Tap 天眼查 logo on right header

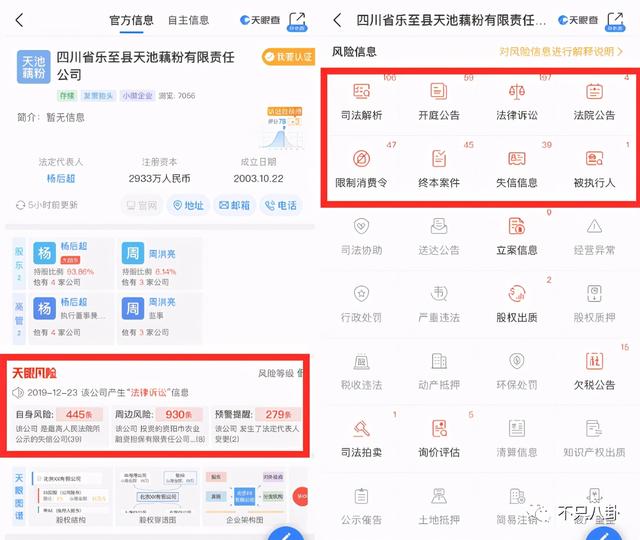[x=578, y=20]
